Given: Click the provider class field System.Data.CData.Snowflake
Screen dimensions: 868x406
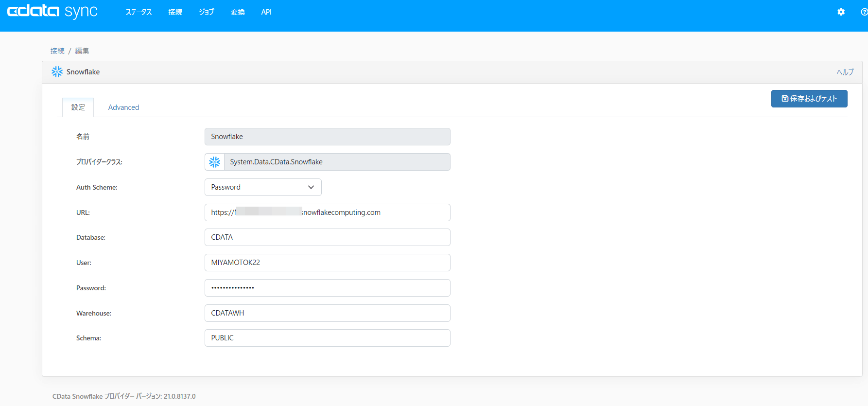Looking at the screenshot, I should 337,162.
